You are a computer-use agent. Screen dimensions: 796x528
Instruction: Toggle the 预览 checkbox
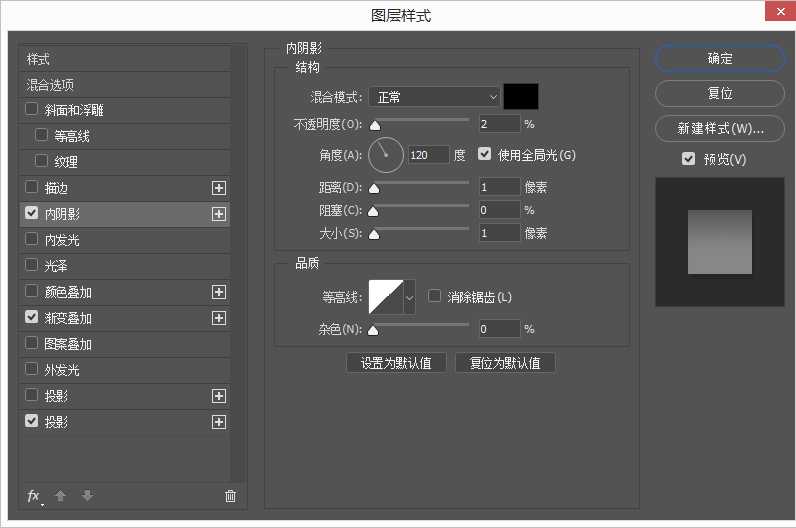(x=688, y=159)
